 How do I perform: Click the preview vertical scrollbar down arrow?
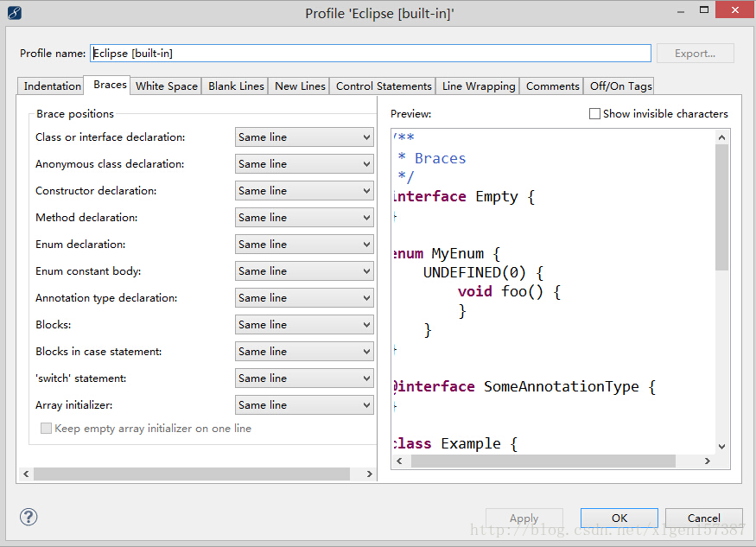tap(722, 446)
